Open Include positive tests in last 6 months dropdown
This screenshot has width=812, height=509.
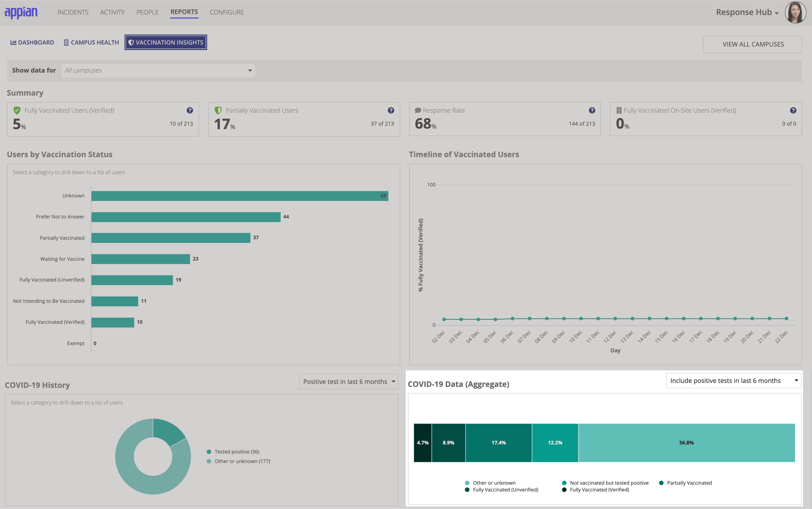coord(734,380)
